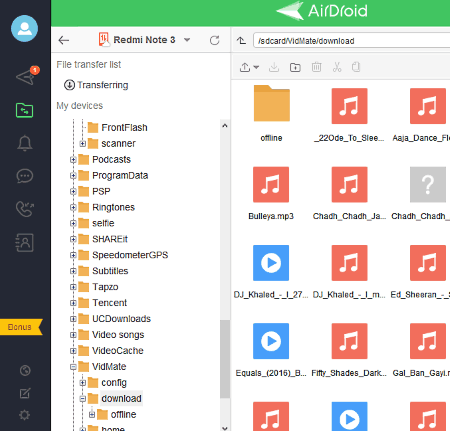Expand the ProgramData folder node

click(x=73, y=175)
